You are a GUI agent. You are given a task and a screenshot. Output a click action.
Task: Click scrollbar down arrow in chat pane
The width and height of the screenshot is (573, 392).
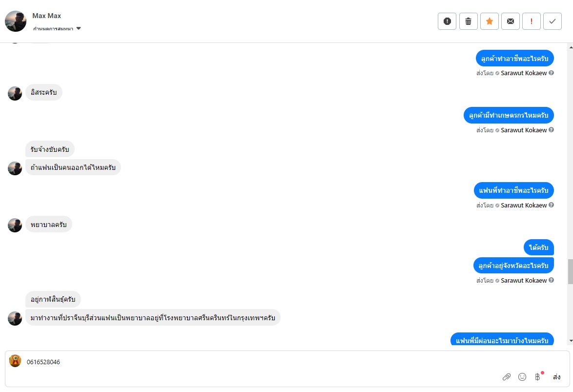571,341
